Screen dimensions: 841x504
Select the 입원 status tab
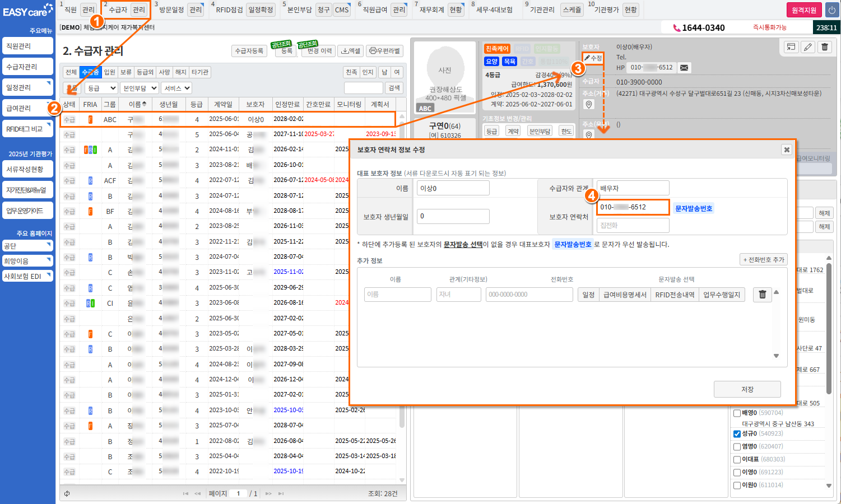coord(109,72)
